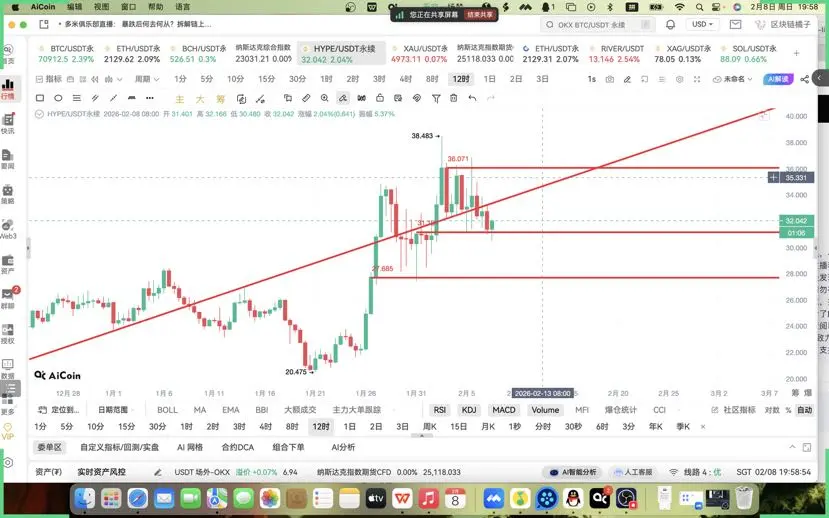Click the undo arrow icon
Image resolution: width=829 pixels, height=518 pixels.
click(x=472, y=98)
